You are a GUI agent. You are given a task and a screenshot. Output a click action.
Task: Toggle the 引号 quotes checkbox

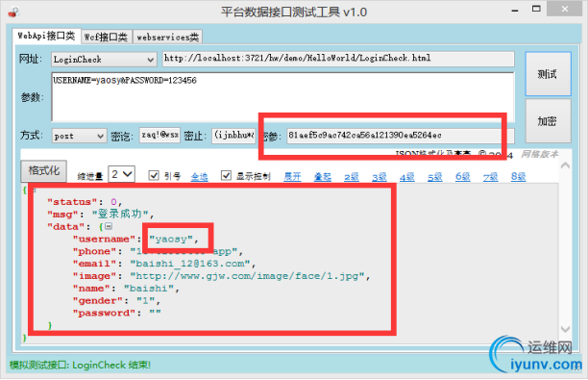pos(154,175)
